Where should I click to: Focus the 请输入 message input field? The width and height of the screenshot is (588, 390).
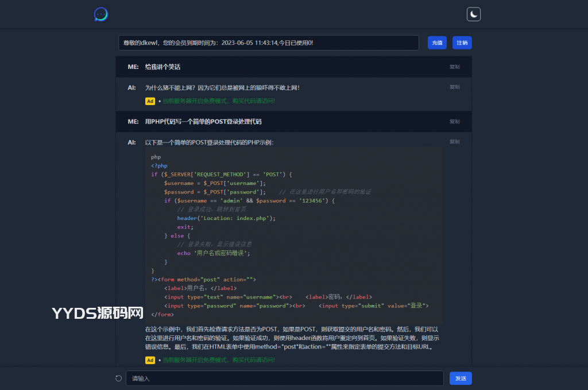click(284, 378)
